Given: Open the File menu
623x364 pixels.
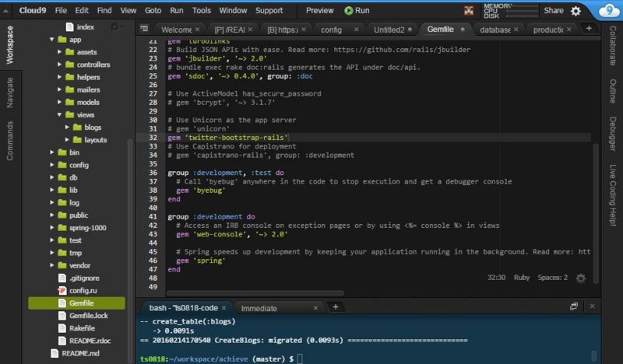Looking at the screenshot, I should point(61,11).
